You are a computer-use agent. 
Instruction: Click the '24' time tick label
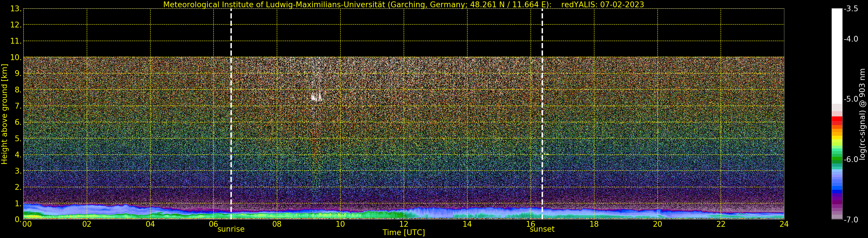coord(784,224)
